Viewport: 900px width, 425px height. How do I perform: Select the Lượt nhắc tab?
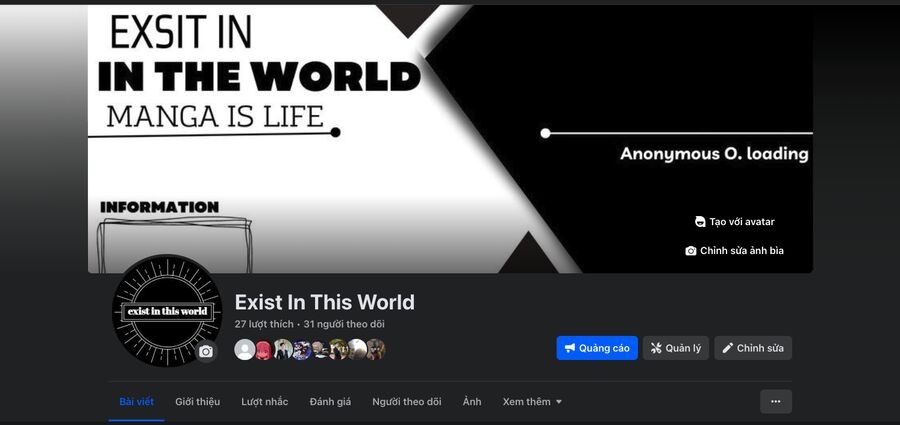coord(265,401)
